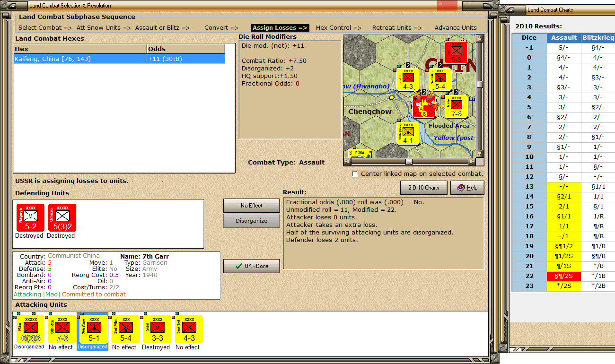Click the Hex column header
The height and width of the screenshot is (364, 615).
(80, 49)
